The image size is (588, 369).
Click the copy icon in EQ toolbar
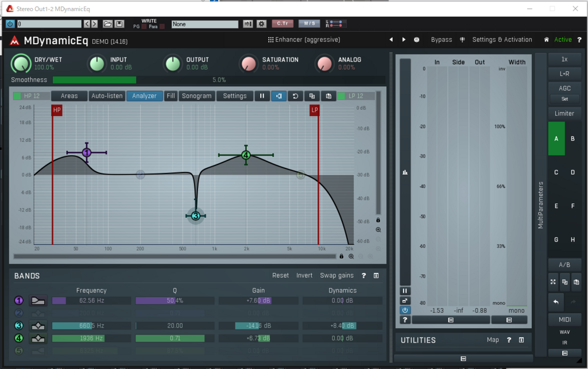pyautogui.click(x=312, y=96)
